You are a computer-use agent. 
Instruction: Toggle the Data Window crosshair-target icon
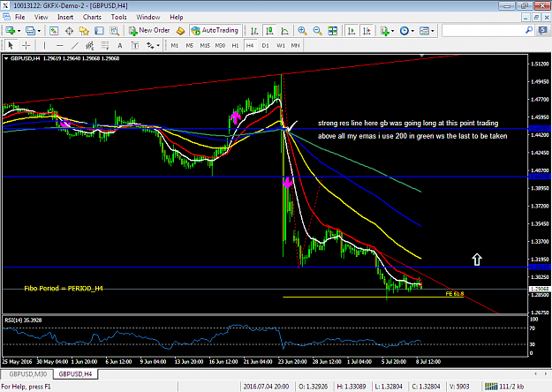tap(69, 31)
